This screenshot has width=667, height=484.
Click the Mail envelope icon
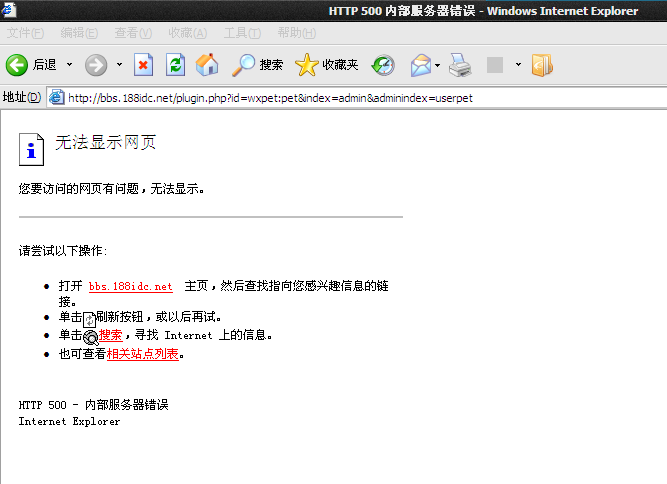pyautogui.click(x=421, y=65)
